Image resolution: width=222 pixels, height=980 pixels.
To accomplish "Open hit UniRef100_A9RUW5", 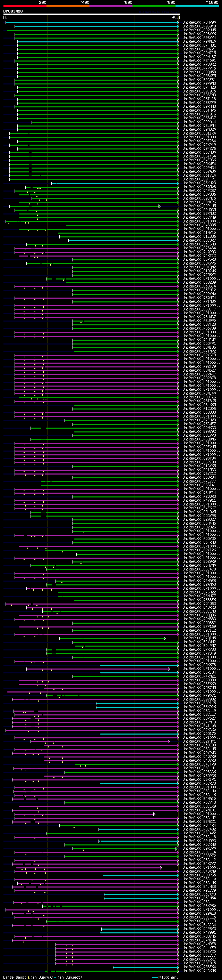I will click(199, 30).
